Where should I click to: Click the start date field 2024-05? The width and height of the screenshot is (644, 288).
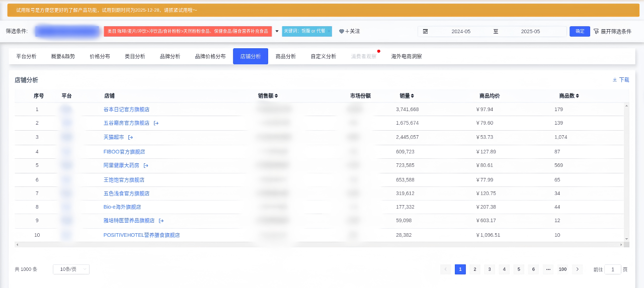tap(461, 31)
